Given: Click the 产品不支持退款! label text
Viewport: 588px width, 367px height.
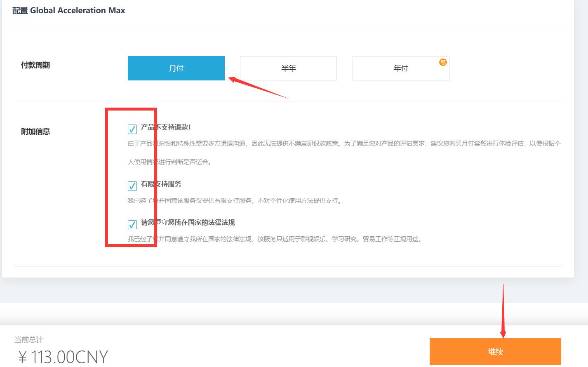Looking at the screenshot, I should pyautogui.click(x=166, y=127).
